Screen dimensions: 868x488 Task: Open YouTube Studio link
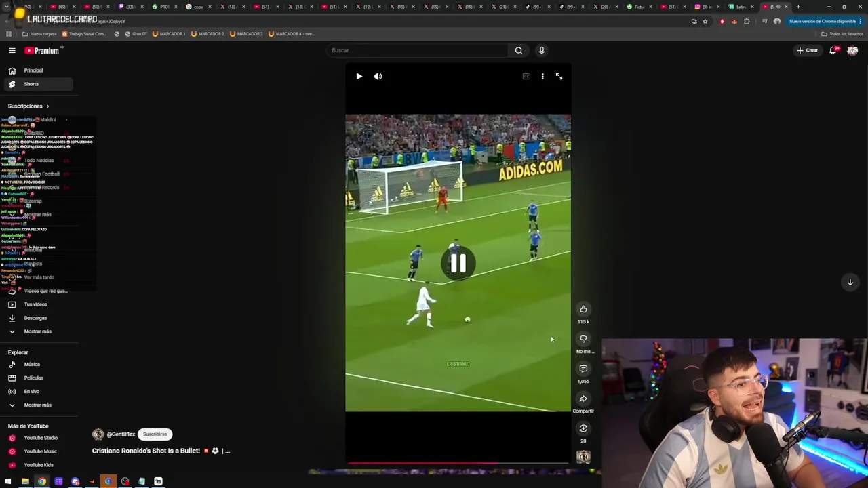40,438
